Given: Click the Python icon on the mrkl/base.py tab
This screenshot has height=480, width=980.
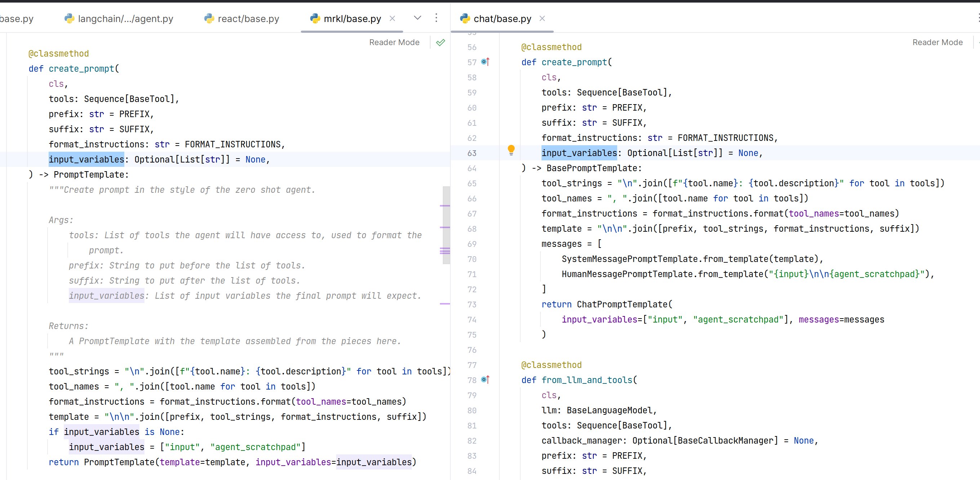Looking at the screenshot, I should point(315,18).
